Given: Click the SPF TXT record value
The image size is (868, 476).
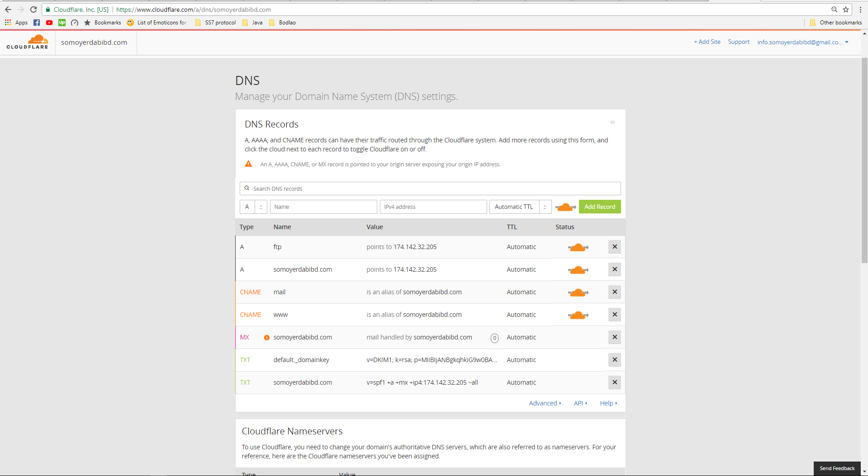Looking at the screenshot, I should [x=422, y=382].
